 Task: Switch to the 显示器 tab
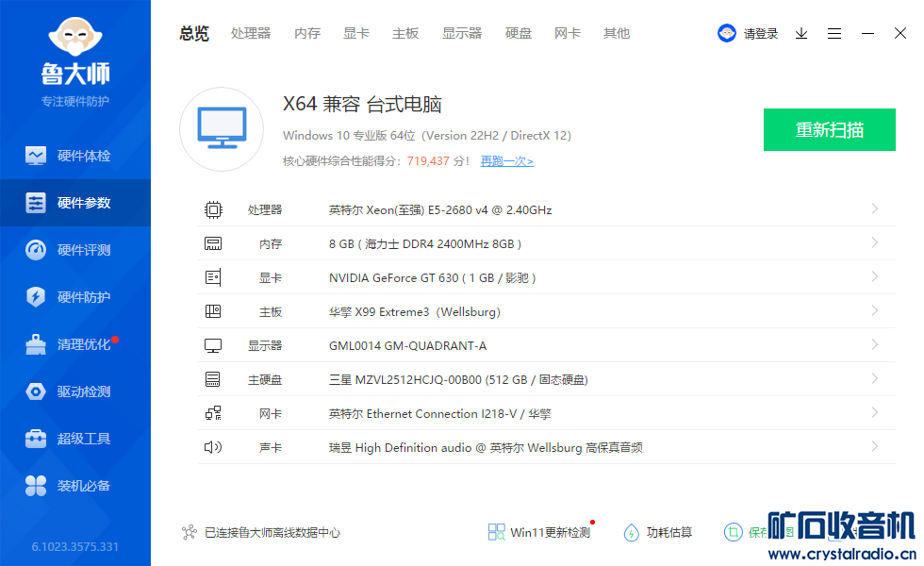462,34
